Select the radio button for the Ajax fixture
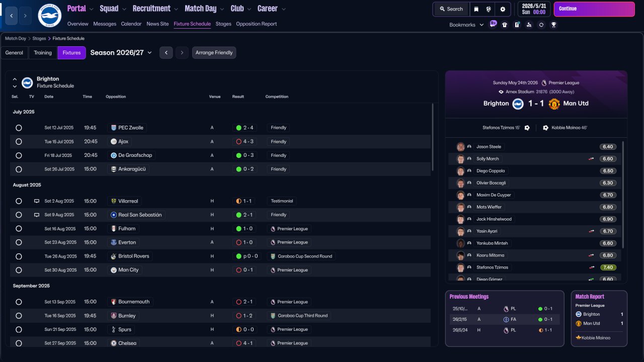644x362 pixels. pos(19,142)
